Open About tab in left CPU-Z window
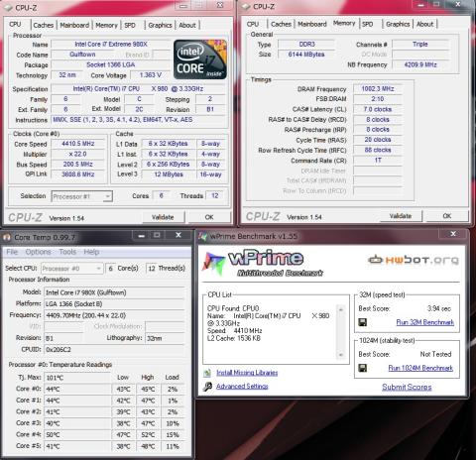476x460 pixels. click(x=187, y=25)
